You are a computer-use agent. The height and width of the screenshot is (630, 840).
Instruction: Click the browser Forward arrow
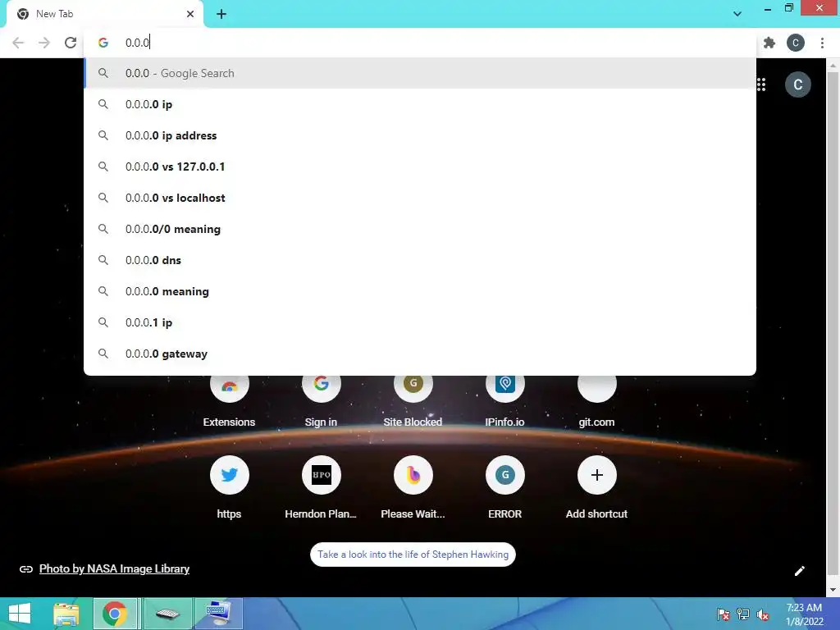(x=44, y=43)
